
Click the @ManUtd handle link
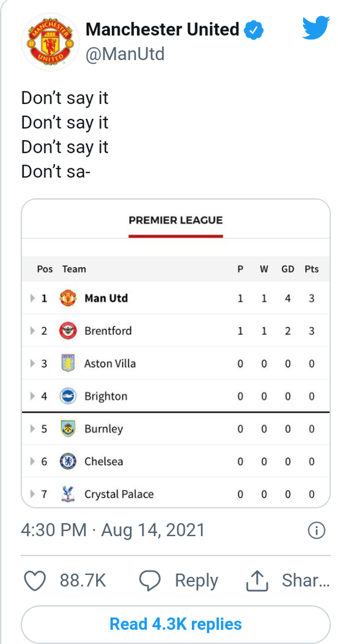tap(125, 54)
